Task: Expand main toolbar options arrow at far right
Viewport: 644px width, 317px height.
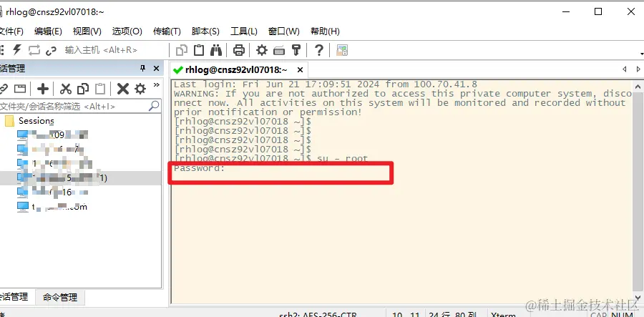Action: coord(642,54)
